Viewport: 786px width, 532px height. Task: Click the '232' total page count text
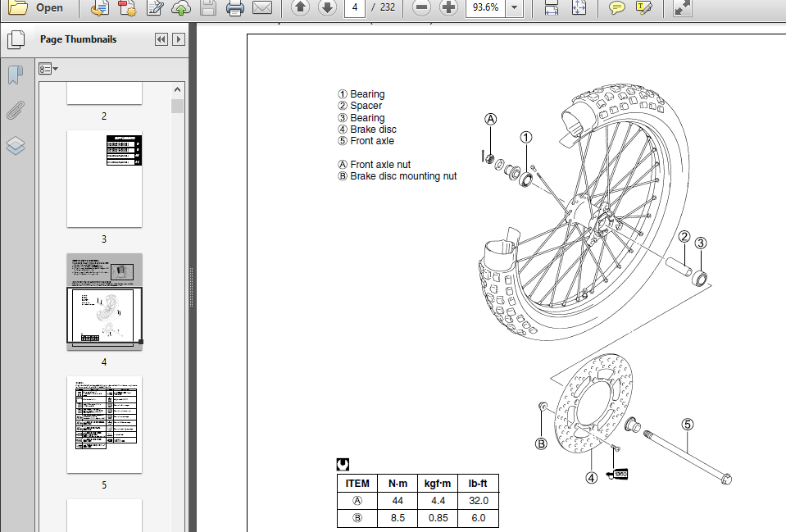tap(388, 7)
